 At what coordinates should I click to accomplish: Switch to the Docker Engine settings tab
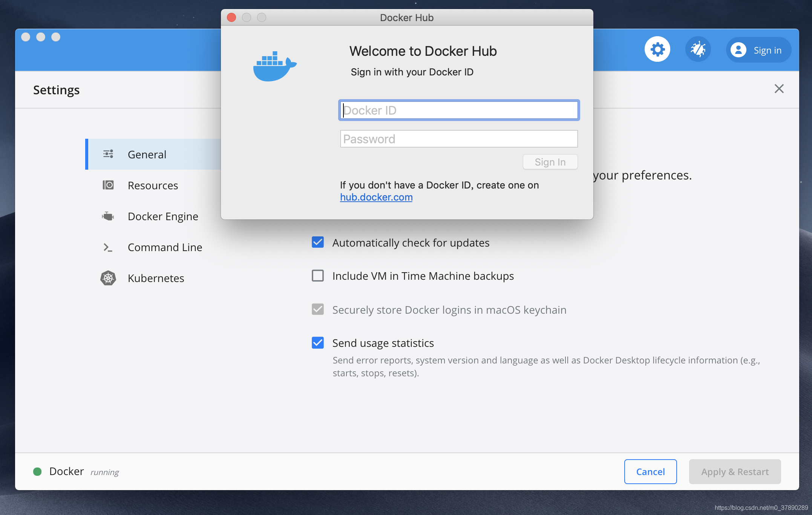click(x=163, y=216)
